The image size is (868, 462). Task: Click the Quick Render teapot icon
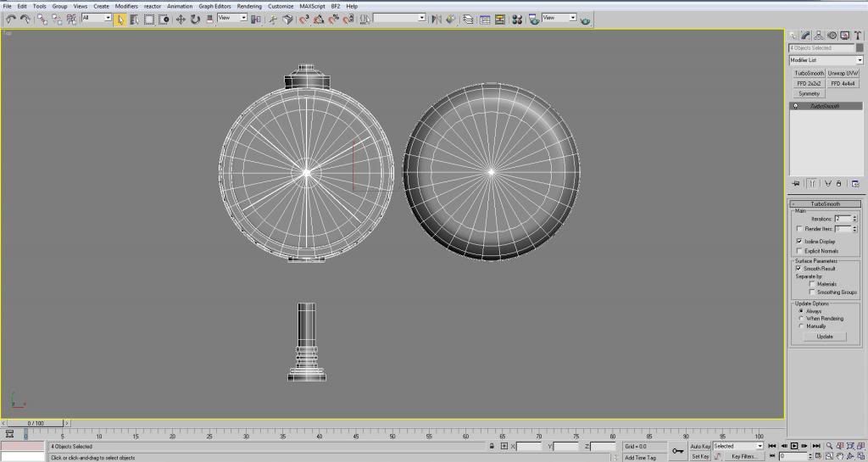point(585,19)
